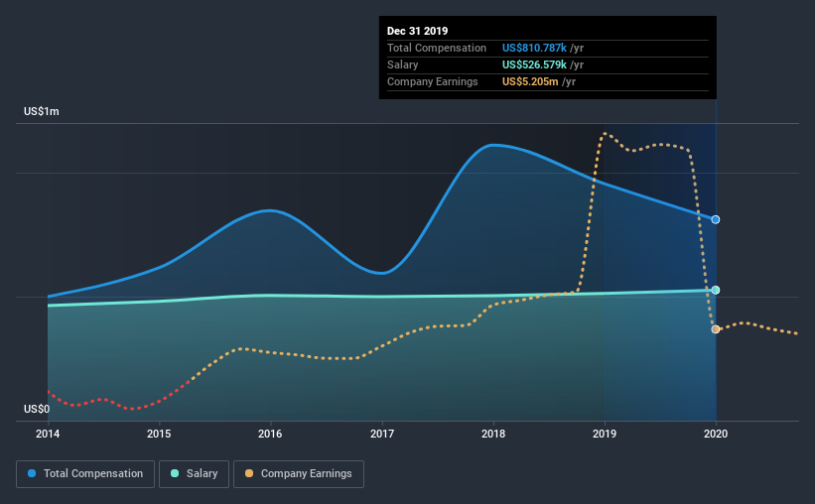Select the 2018 x-axis label

point(493,434)
